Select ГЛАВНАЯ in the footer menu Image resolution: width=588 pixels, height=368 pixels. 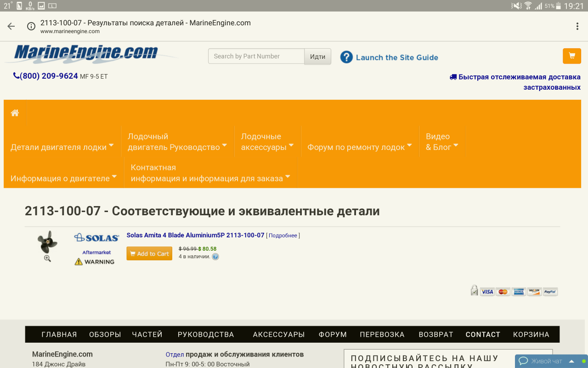click(59, 334)
